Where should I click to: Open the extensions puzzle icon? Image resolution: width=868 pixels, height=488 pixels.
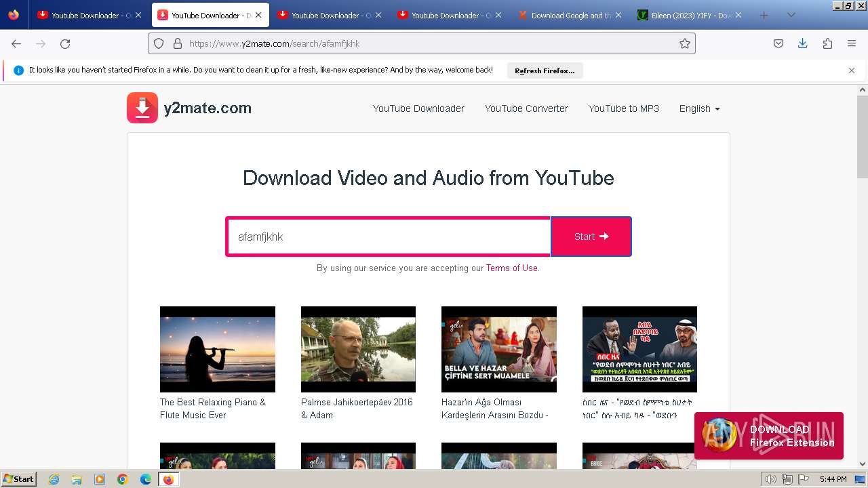coord(827,43)
